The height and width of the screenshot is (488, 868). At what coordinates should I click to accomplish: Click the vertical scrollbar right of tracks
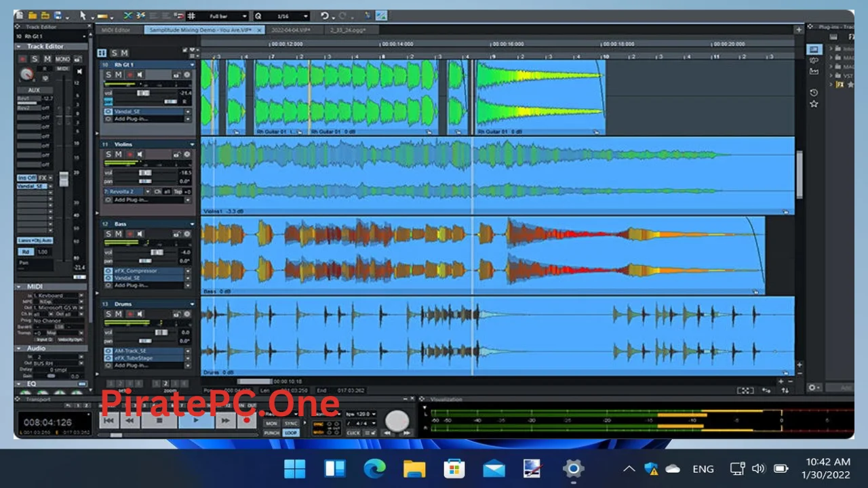click(799, 175)
